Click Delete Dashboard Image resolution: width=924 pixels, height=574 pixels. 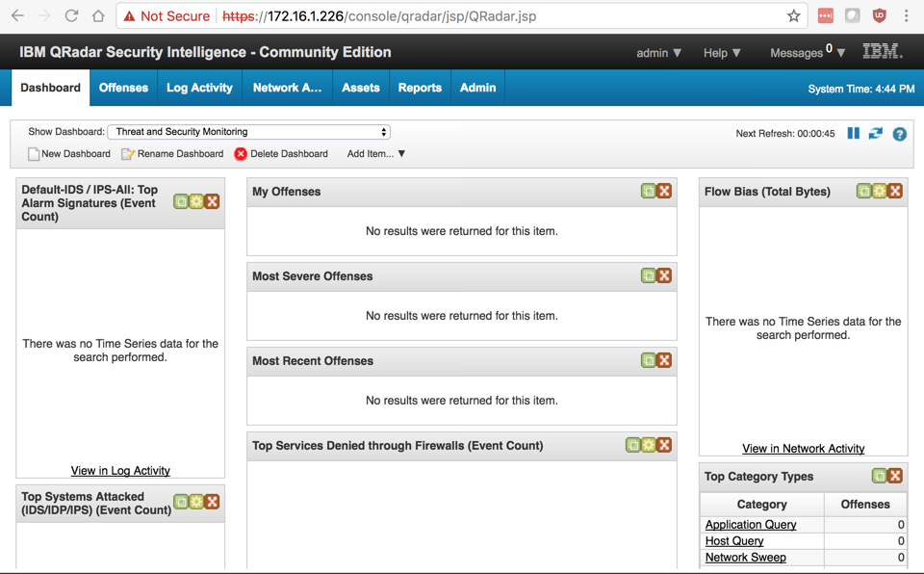(281, 154)
